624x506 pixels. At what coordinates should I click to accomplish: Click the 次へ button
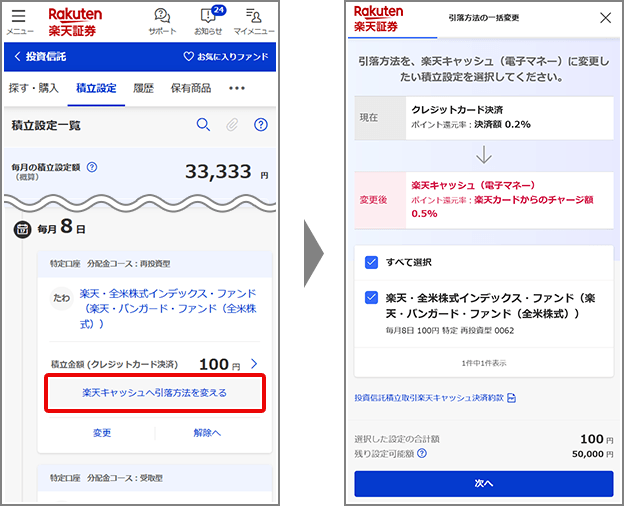tap(484, 483)
